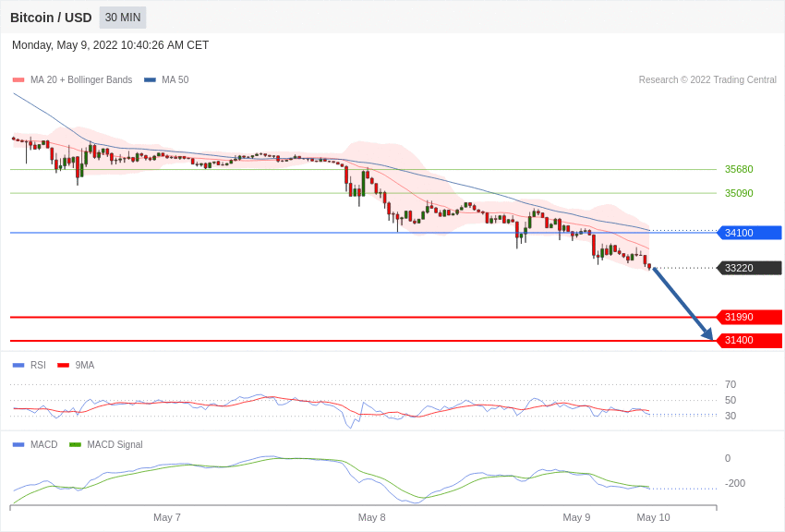This screenshot has height=532, width=785.
Task: Click the 9MA legend label
Action: point(85,366)
